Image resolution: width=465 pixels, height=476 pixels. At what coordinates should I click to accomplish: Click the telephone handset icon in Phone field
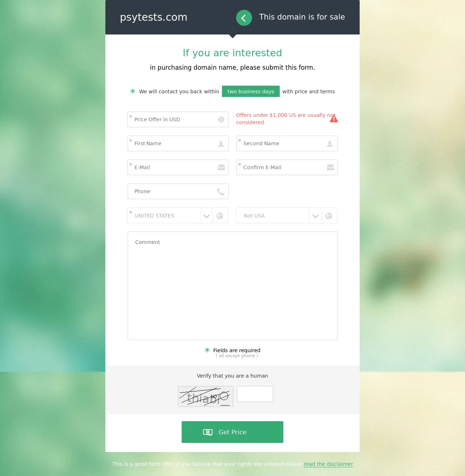(221, 192)
